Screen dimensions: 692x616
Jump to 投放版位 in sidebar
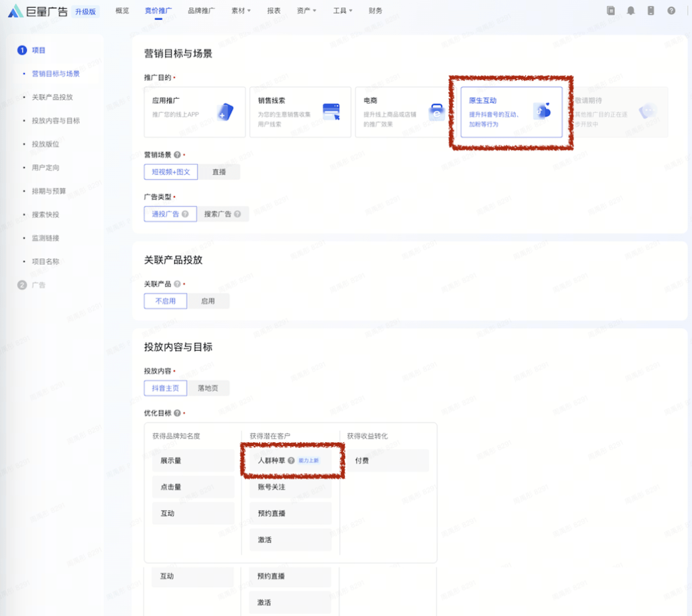(45, 144)
